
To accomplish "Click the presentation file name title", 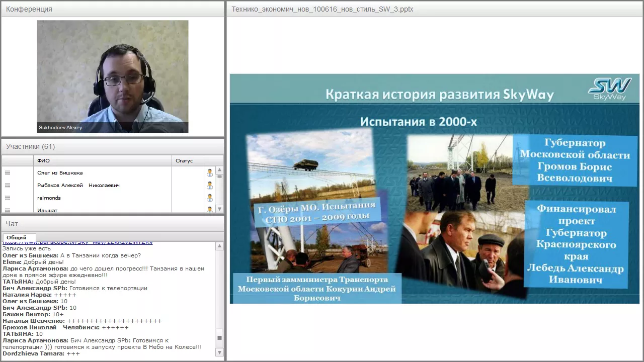I will click(323, 9).
